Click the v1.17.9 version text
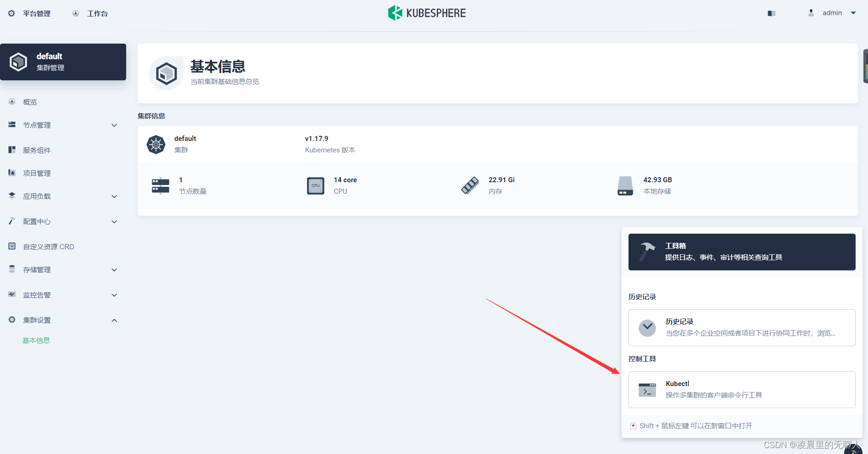The height and width of the screenshot is (454, 868). click(317, 139)
